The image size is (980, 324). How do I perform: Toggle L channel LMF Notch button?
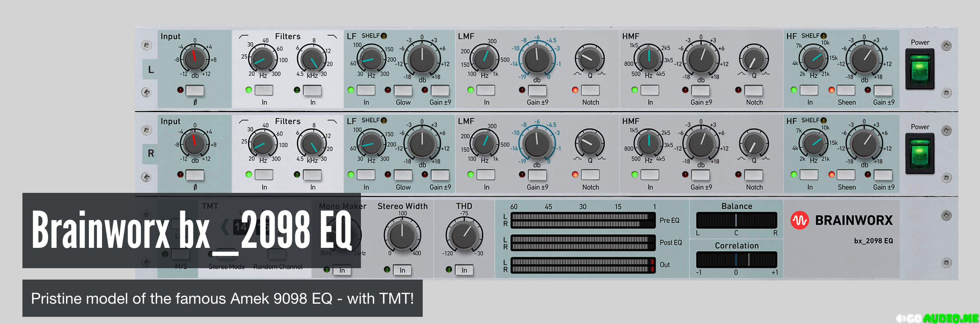coord(590,90)
